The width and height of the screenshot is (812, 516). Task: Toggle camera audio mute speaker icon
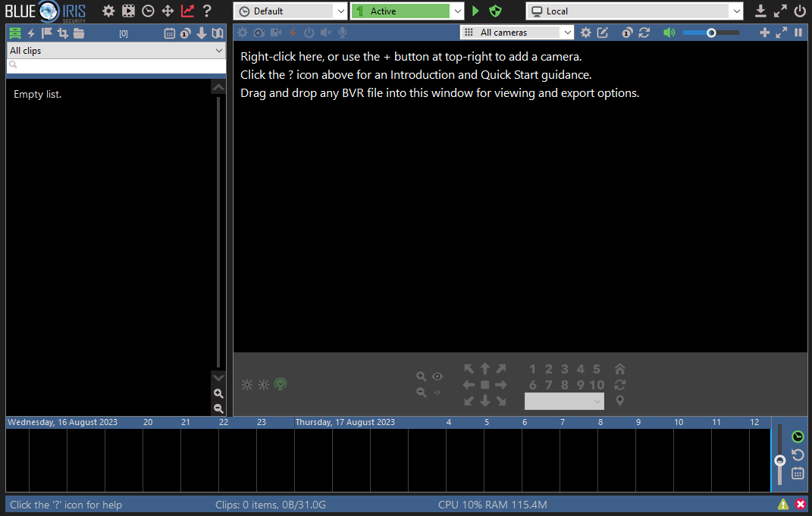click(x=326, y=33)
